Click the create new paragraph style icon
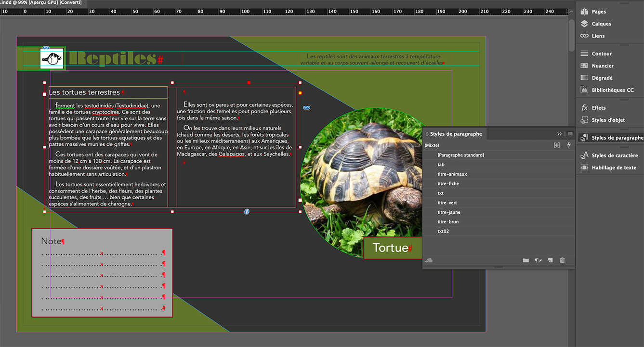 click(x=550, y=260)
